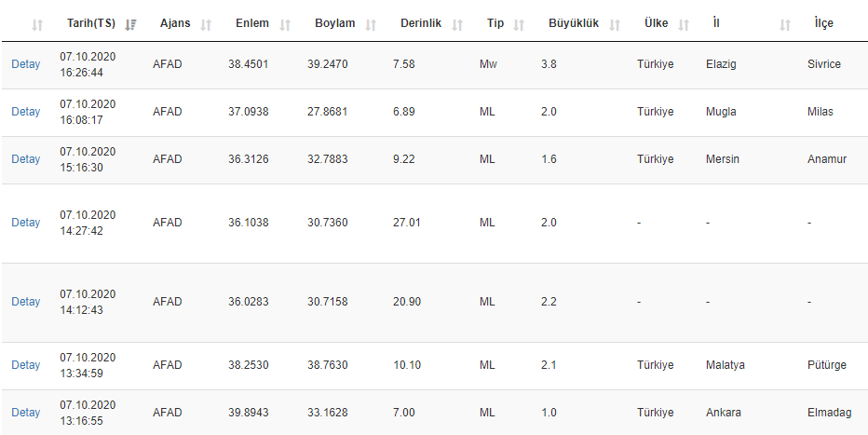Viewport: 868px width, 435px height.
Task: Click the Tarih(TS) column header text
Action: pyautogui.click(x=91, y=23)
